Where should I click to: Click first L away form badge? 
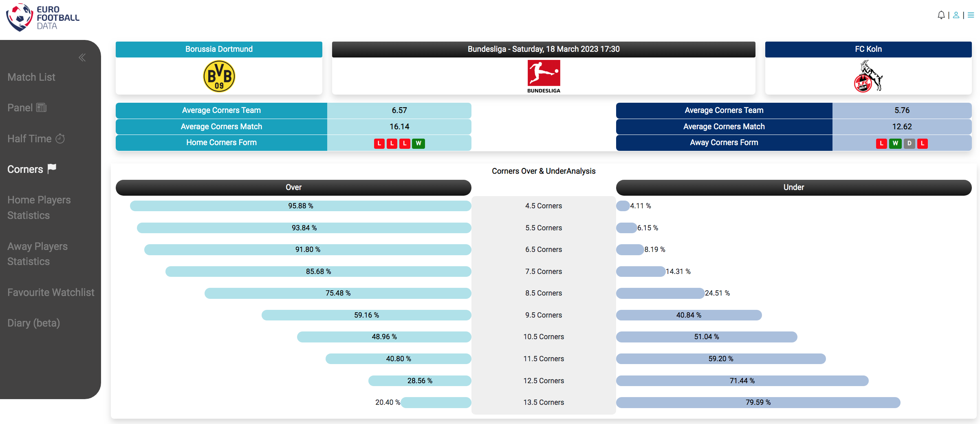(x=882, y=143)
